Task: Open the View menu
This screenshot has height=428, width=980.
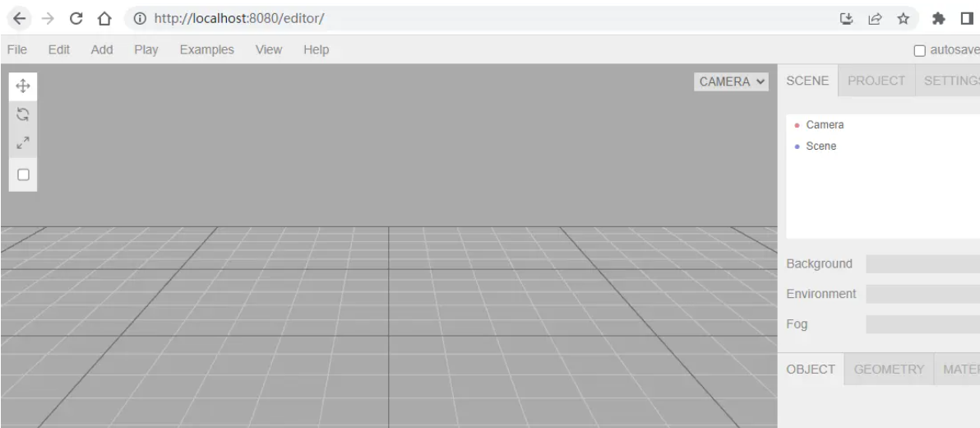Action: click(269, 49)
